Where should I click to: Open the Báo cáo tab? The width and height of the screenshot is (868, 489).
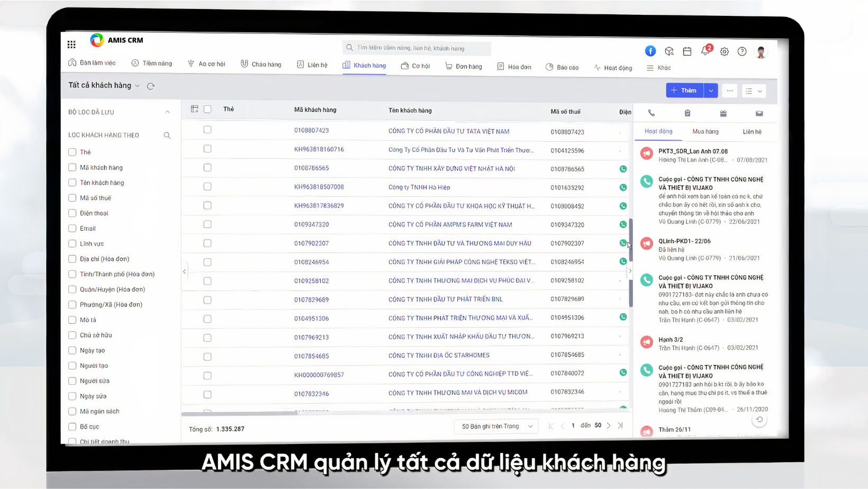[562, 67]
